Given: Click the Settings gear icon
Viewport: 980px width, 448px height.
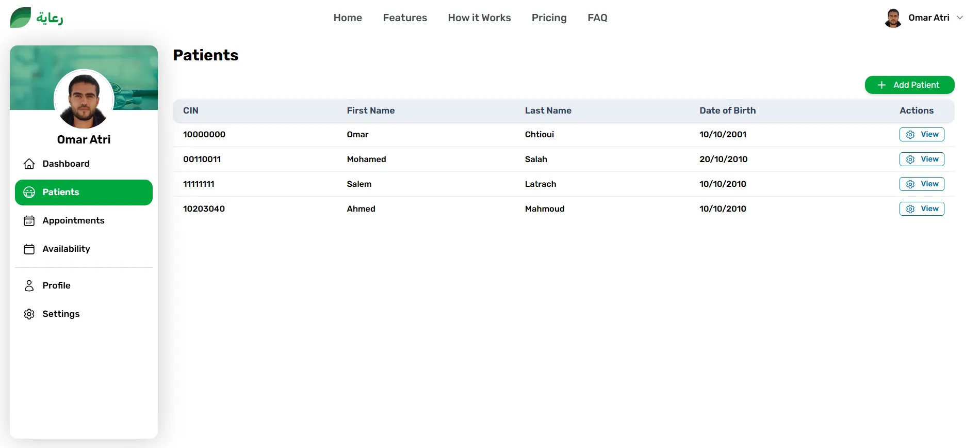Looking at the screenshot, I should (29, 314).
